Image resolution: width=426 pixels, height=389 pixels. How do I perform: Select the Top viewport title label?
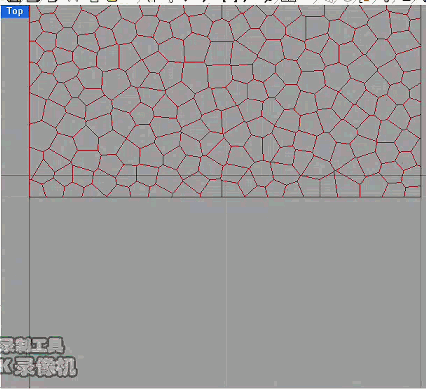point(15,11)
